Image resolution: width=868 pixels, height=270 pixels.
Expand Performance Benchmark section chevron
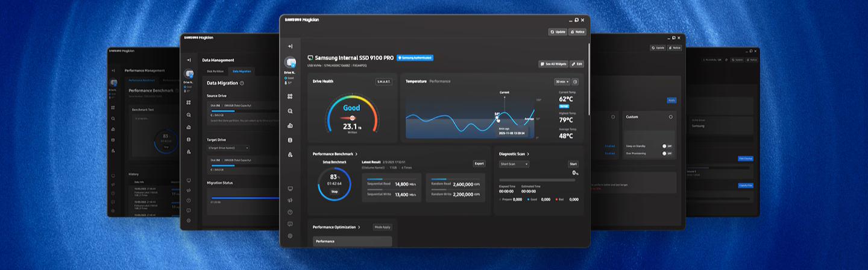pyautogui.click(x=356, y=154)
